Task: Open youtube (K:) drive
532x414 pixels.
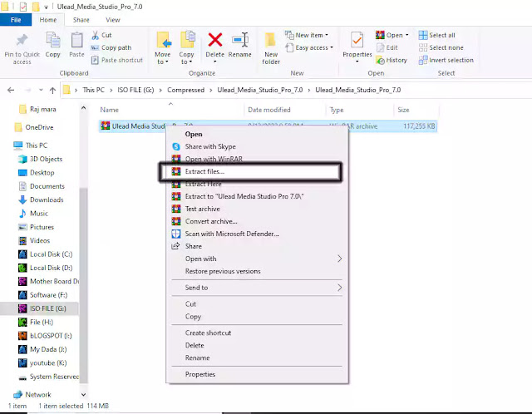Action: pyautogui.click(x=42, y=363)
